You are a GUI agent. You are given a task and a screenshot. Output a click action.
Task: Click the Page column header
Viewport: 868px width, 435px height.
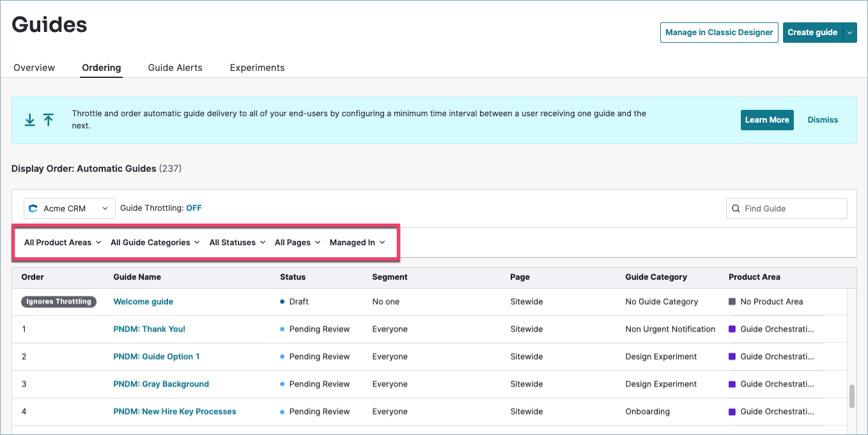click(x=520, y=277)
